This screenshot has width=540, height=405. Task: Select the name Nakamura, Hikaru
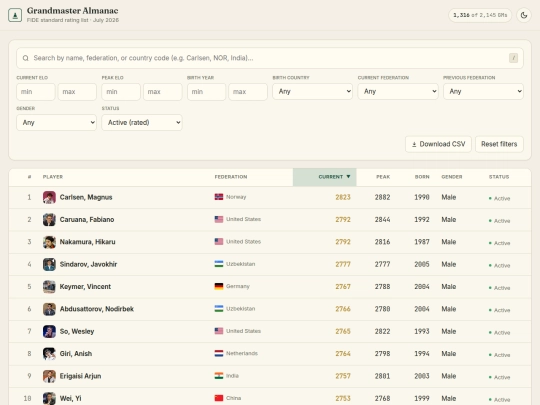(87, 242)
